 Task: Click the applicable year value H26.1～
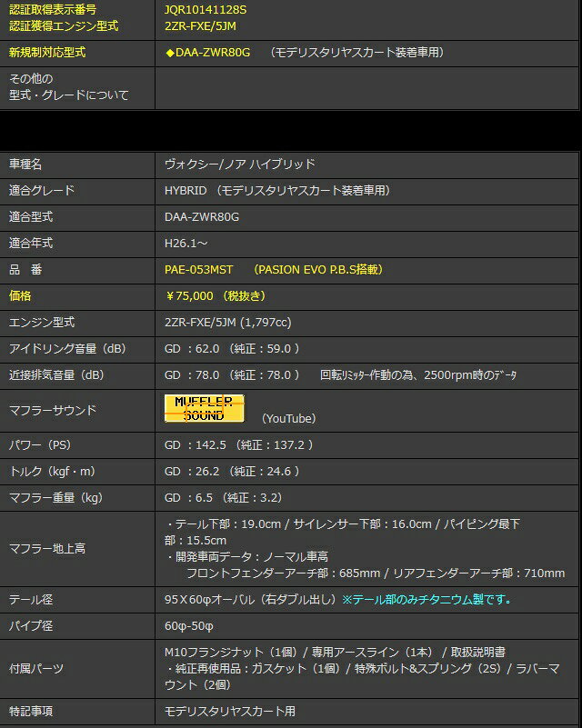tap(186, 243)
